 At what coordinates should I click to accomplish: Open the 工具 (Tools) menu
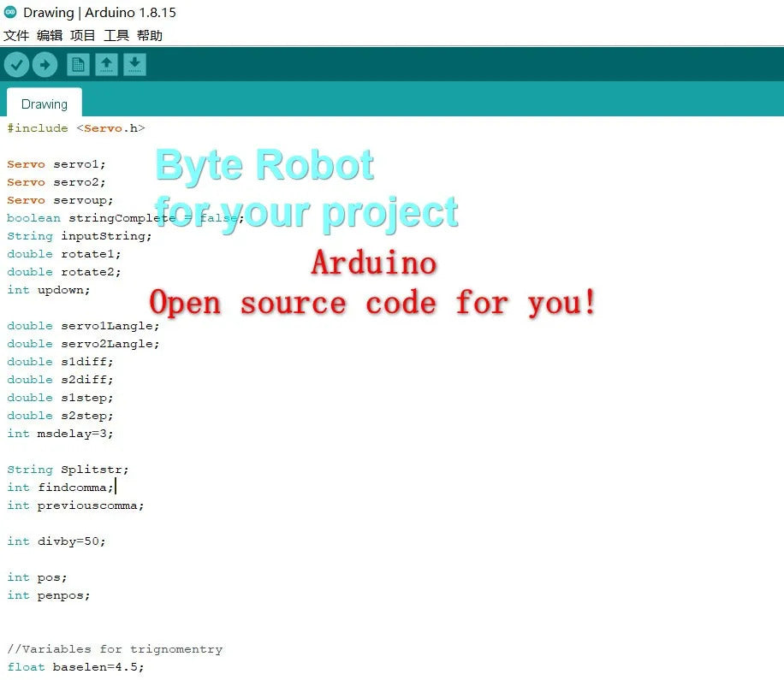pos(116,36)
